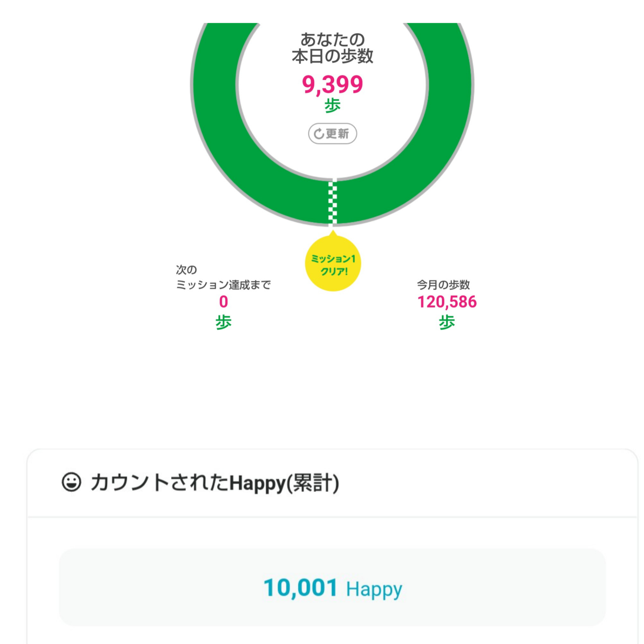
Task: Click the ミッション達成まで label
Action: [x=223, y=285]
